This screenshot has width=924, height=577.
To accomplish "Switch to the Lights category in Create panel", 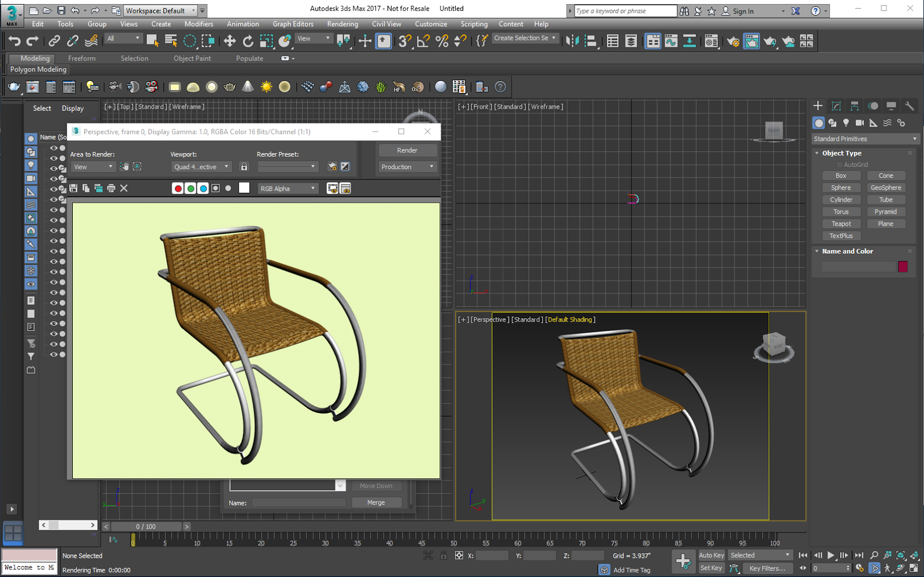I will pyautogui.click(x=846, y=122).
